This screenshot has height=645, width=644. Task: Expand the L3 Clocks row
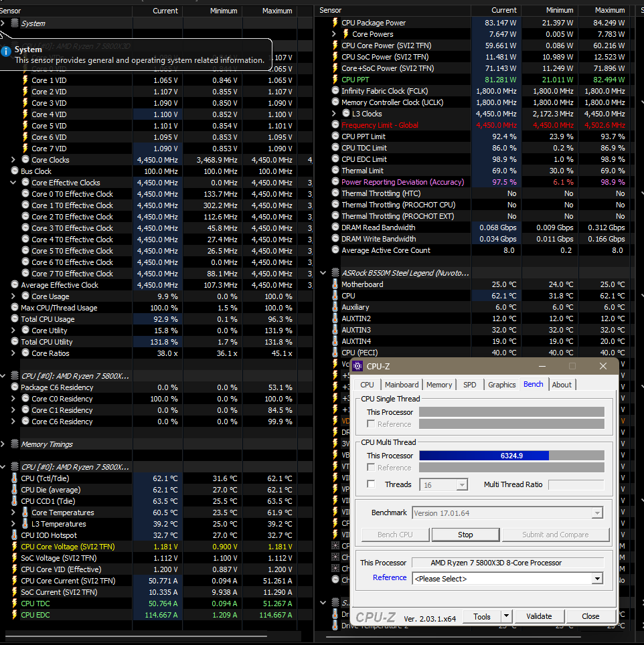click(334, 113)
